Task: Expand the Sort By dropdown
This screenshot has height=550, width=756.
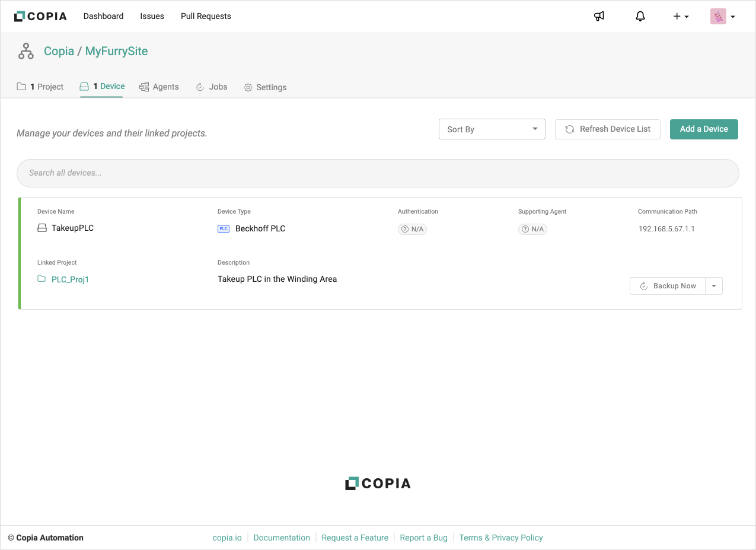Action: tap(492, 129)
